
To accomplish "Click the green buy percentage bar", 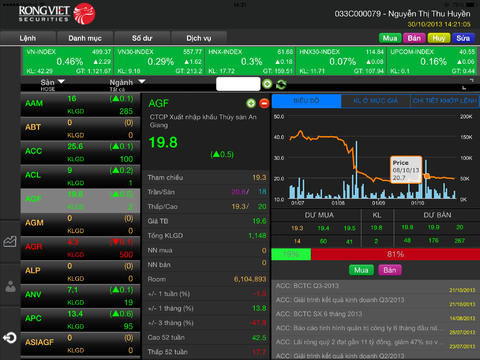I will (x=291, y=254).
